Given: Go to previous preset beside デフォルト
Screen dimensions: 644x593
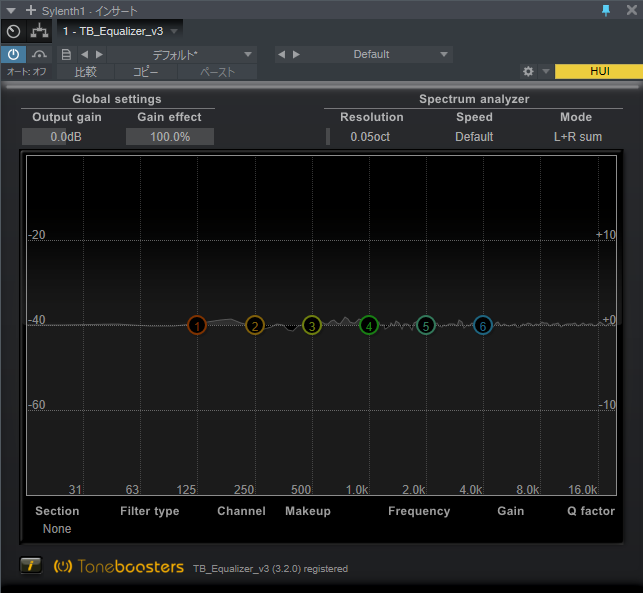Looking at the screenshot, I should click(85, 54).
